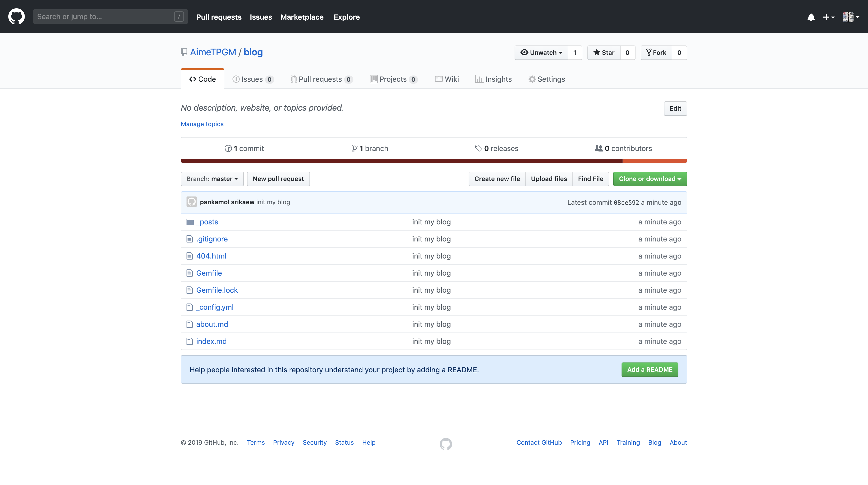
Task: Click the index.md file icon
Action: point(190,341)
